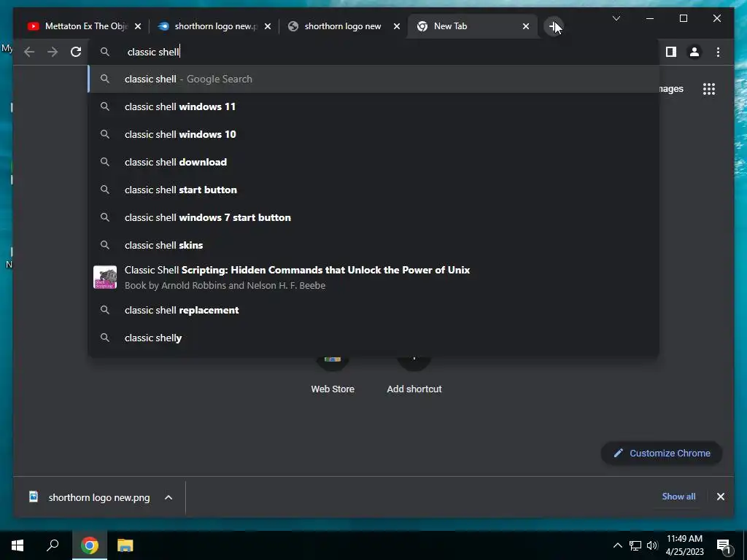The height and width of the screenshot is (560, 747).
Task: Open the notification center icon
Action: (724, 545)
